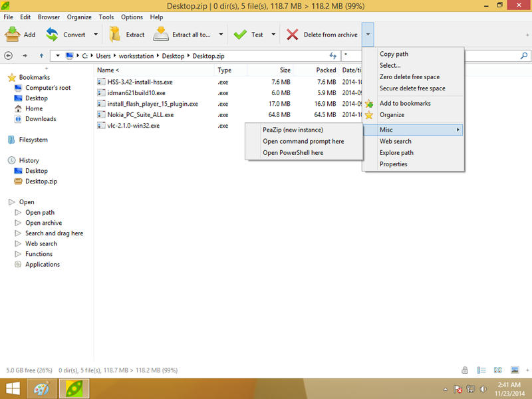The width and height of the screenshot is (532, 399).
Task: Open the File menu
Action: click(x=8, y=17)
